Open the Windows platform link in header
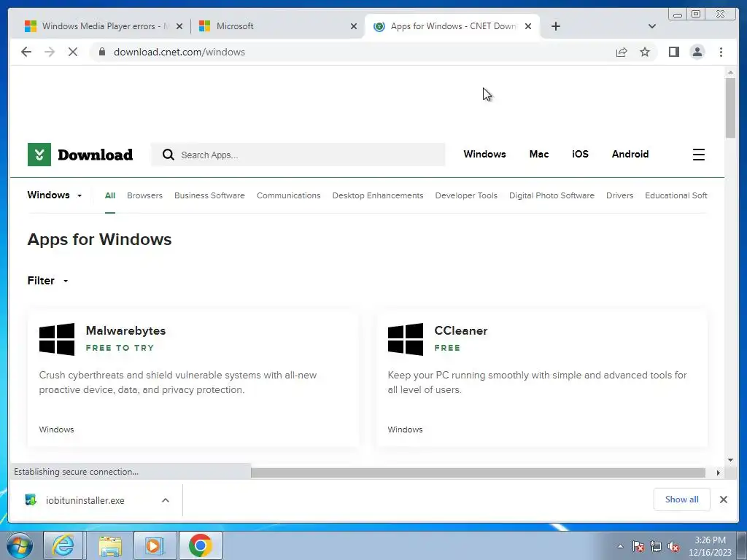The width and height of the screenshot is (747, 560). [484, 155]
